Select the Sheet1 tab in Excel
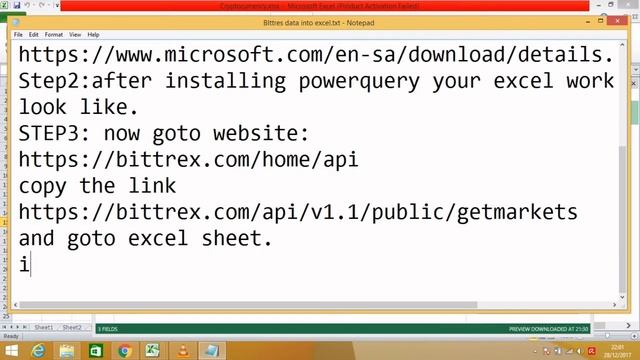 click(x=44, y=327)
